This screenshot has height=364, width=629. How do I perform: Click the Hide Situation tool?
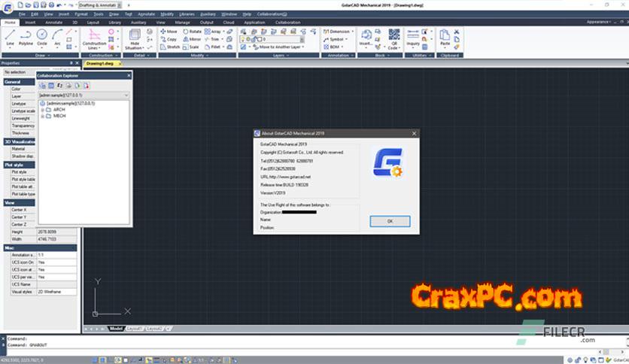(x=135, y=39)
